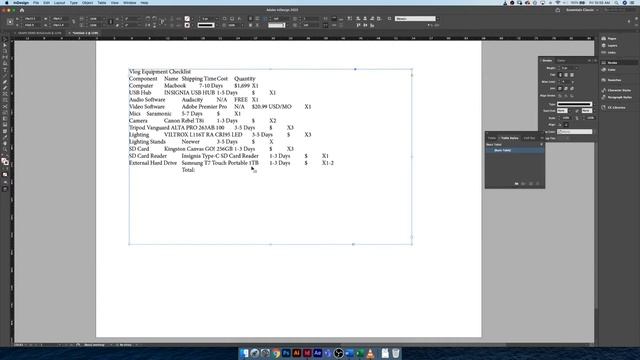The image size is (640, 360).
Task: Set the projecting cap option in the Stroke panel
Action: click(x=571, y=75)
